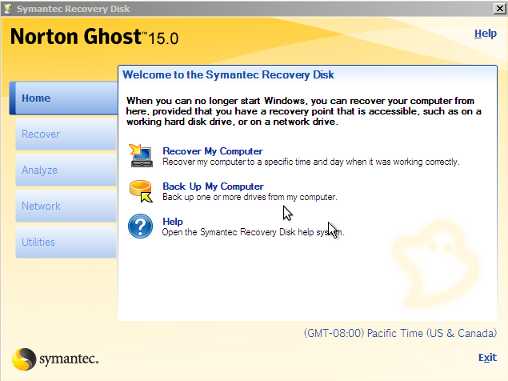Choose the Back Up My Computer link

point(213,186)
